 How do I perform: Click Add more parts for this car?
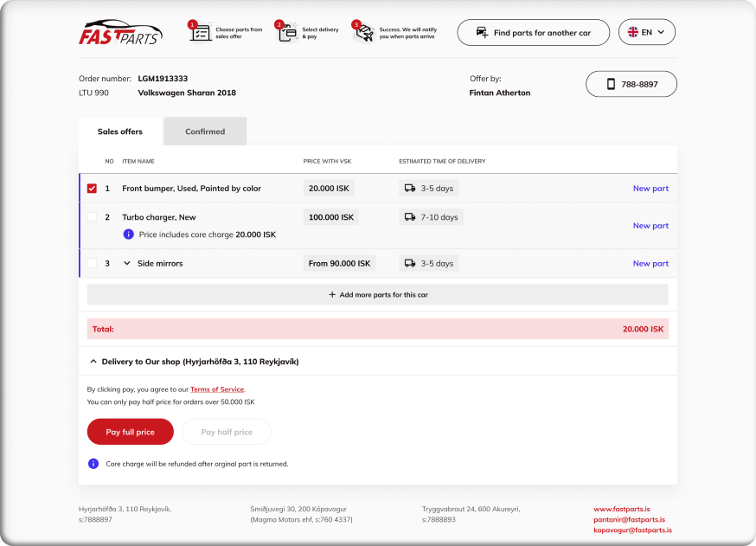pyautogui.click(x=377, y=295)
